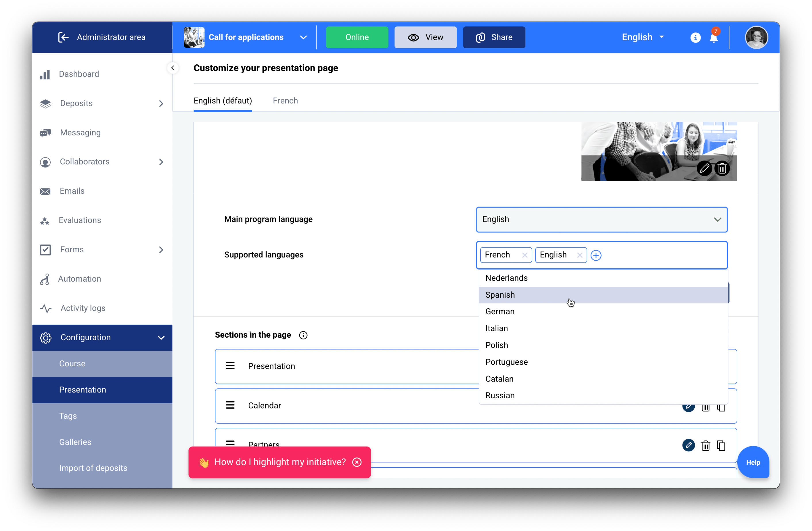Click the Share button
812x531 pixels.
(494, 37)
